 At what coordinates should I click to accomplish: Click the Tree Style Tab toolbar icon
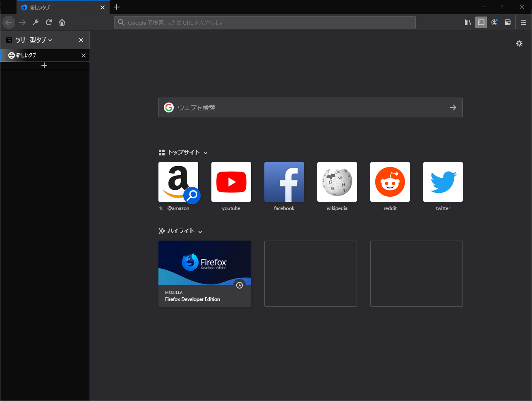click(508, 22)
